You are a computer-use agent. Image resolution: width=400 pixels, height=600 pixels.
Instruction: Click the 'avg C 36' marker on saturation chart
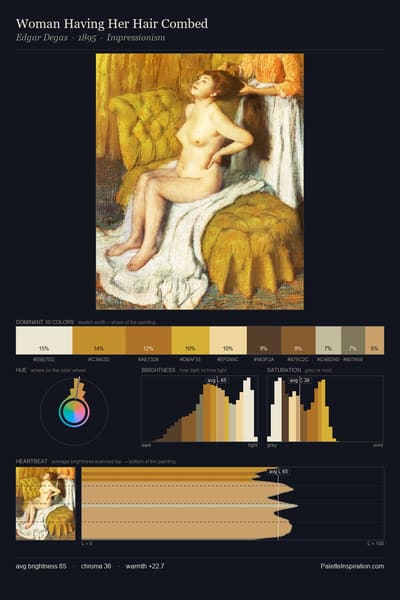(300, 380)
